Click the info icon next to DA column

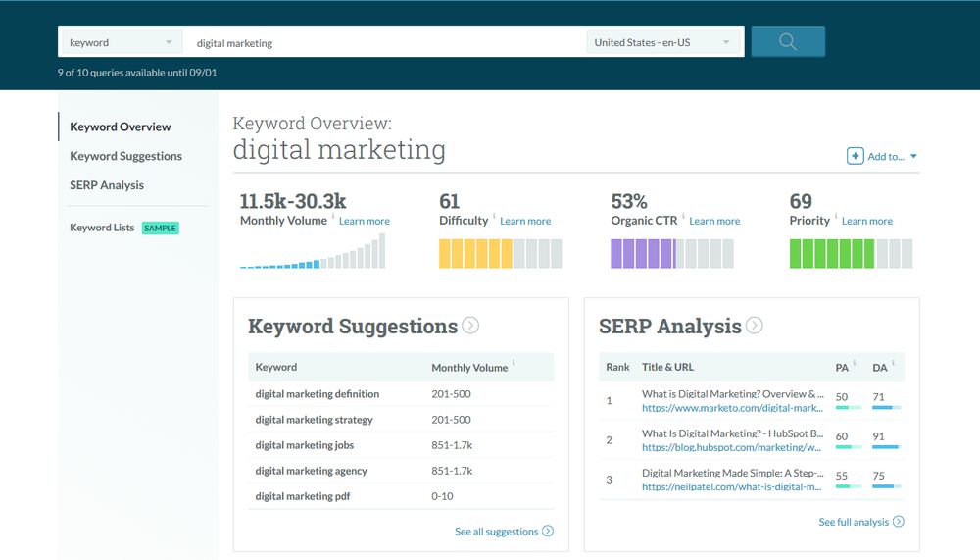coord(893,363)
